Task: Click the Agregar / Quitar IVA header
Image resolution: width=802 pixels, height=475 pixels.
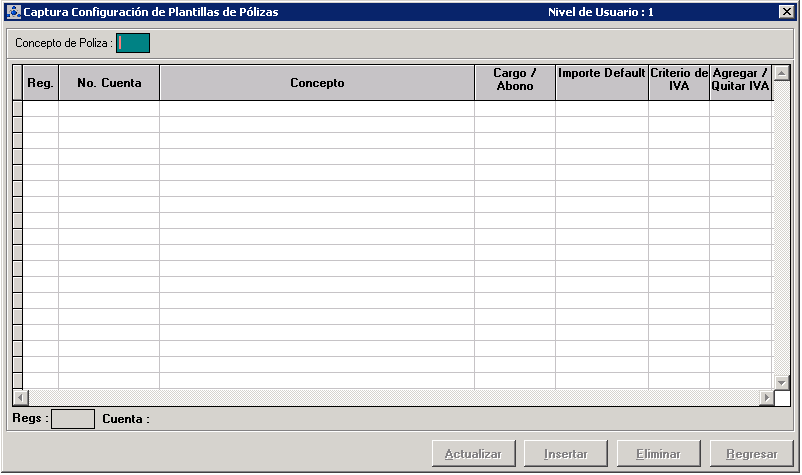Action: 740,81
